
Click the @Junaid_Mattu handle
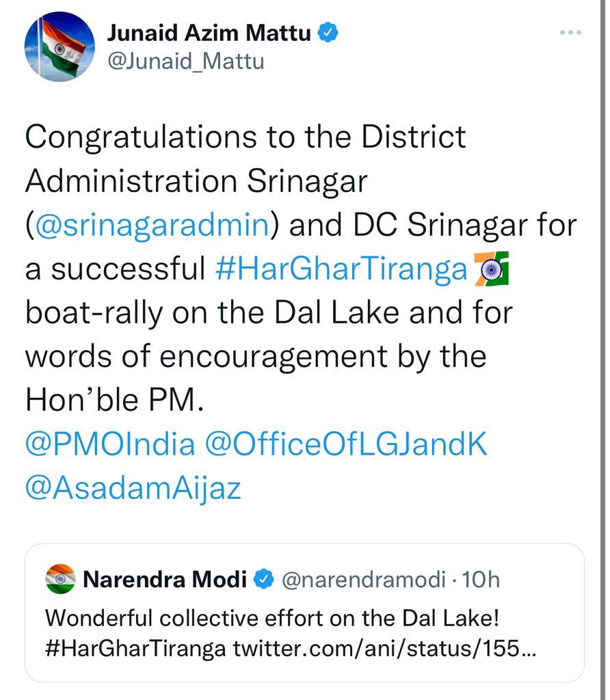click(186, 62)
